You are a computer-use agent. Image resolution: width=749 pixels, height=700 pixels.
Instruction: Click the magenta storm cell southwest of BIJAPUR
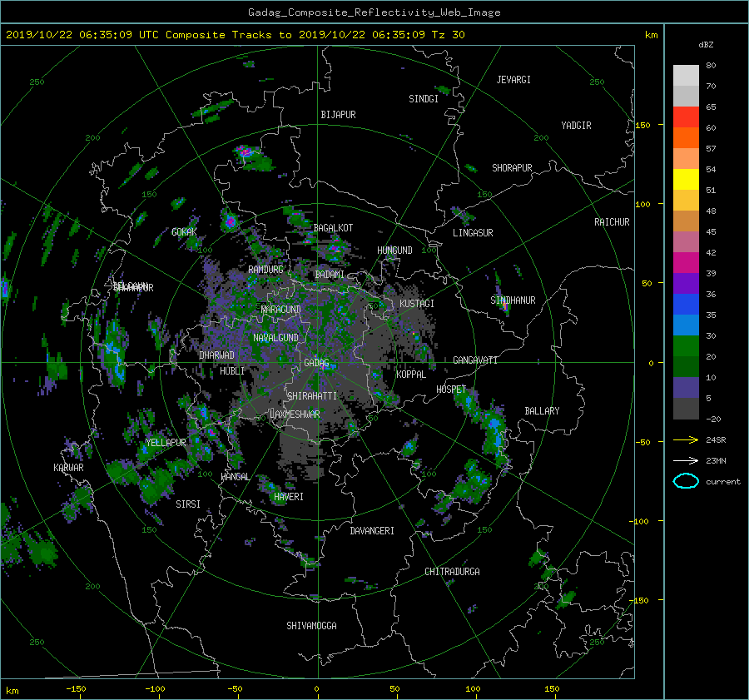click(x=246, y=152)
